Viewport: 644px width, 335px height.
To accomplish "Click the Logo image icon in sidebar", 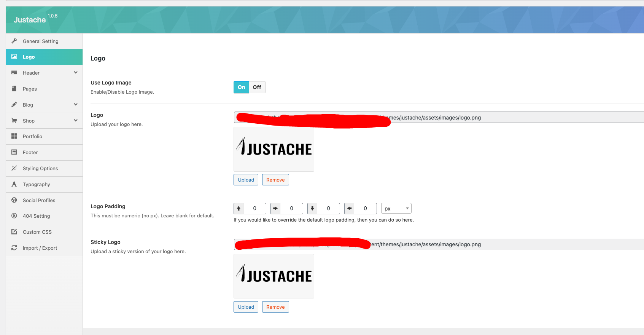I will pyautogui.click(x=14, y=57).
